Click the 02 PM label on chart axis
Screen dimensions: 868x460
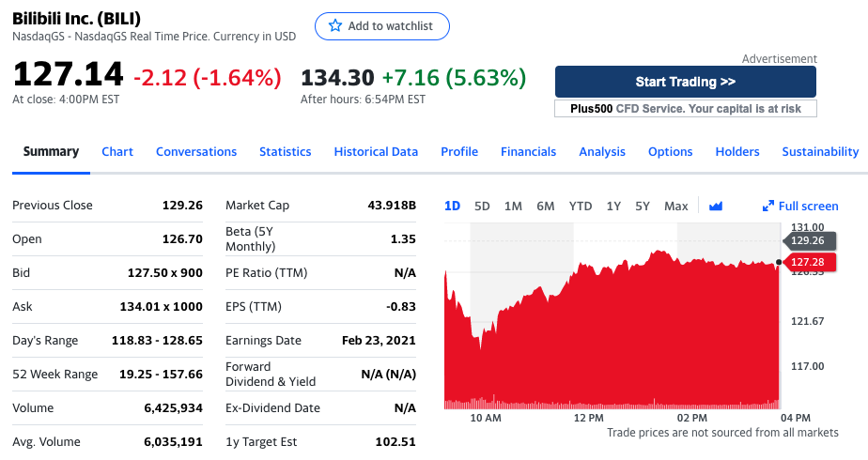coord(692,418)
